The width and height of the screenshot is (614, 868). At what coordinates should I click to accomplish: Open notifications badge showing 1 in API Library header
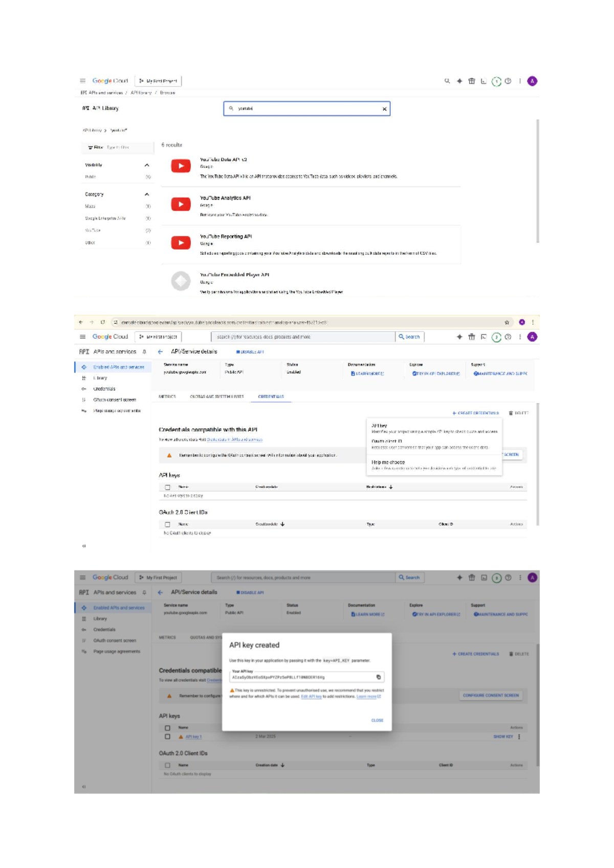(496, 81)
